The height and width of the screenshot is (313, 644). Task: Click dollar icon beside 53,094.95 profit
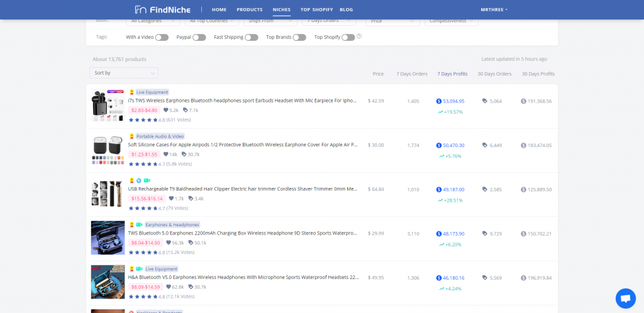click(438, 101)
